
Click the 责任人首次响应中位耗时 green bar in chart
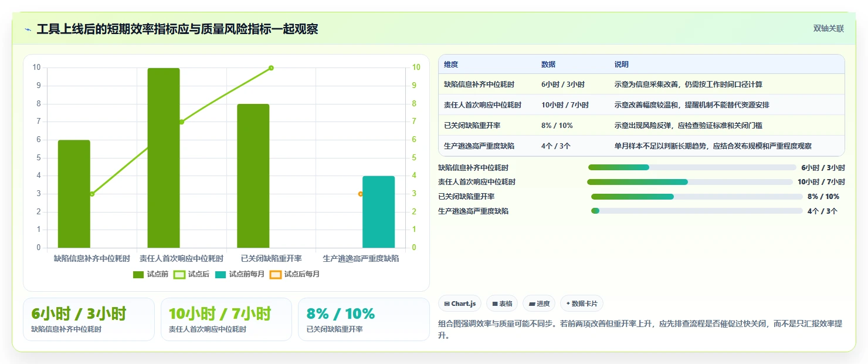164,158
